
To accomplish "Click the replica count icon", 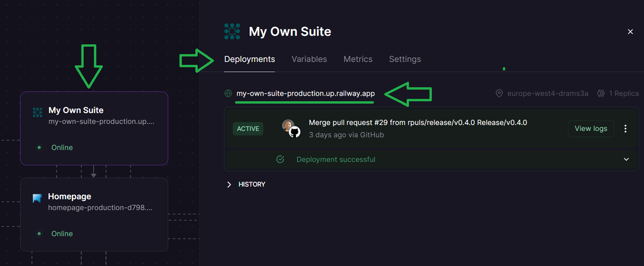I will tap(601, 93).
